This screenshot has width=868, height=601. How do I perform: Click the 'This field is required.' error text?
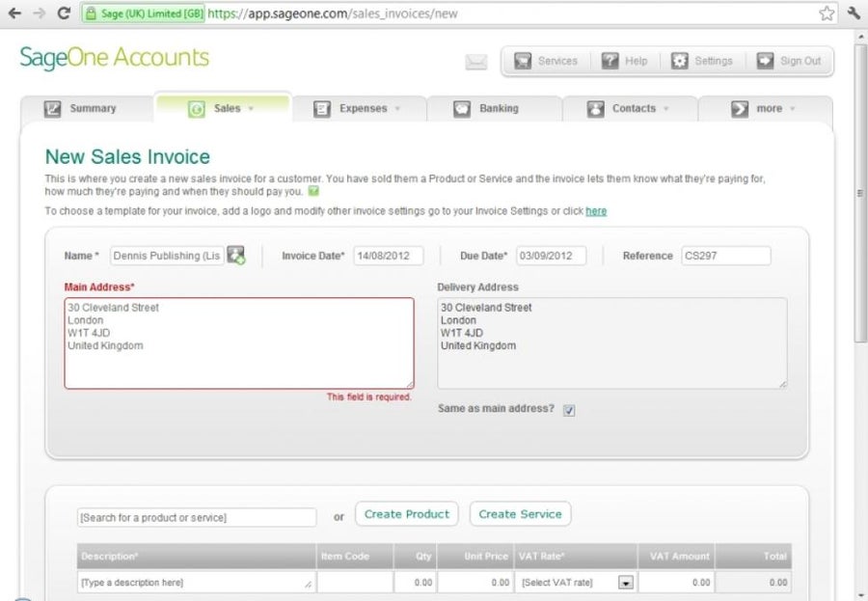click(369, 397)
